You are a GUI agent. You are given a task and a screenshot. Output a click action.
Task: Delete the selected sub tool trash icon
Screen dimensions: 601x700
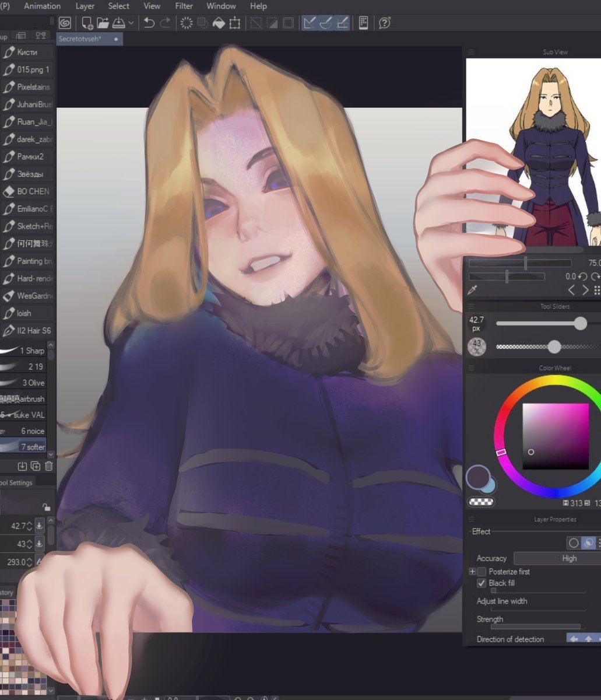point(49,466)
